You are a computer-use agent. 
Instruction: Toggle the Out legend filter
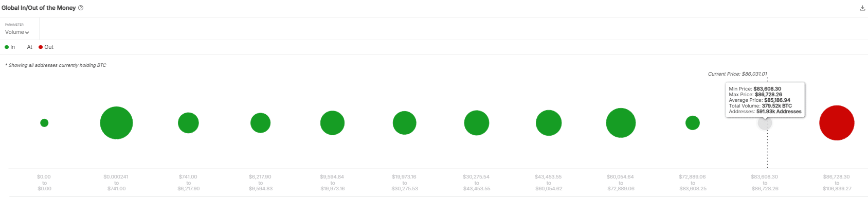tap(46, 47)
